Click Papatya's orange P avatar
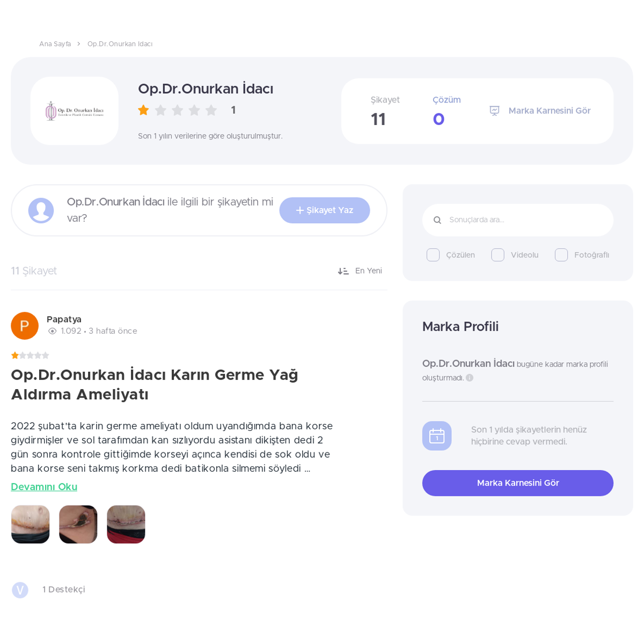Screen dimensions: 644x644 [25, 326]
